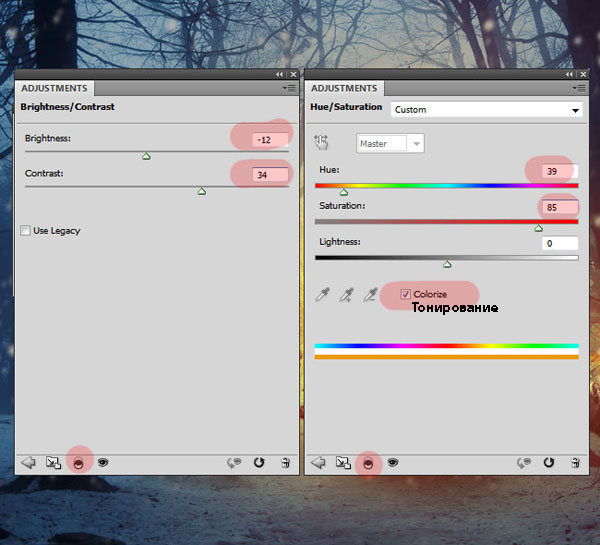
Task: Click the Hue value field
Action: tap(560, 171)
